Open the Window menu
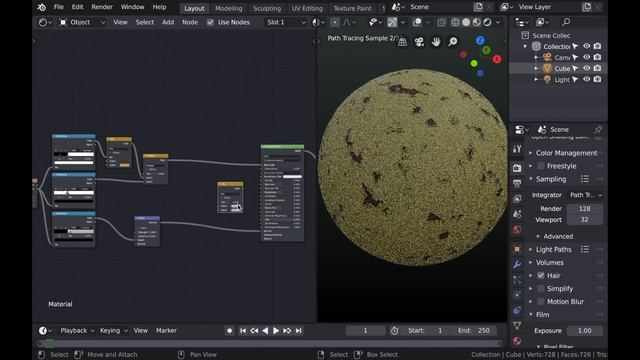 pyautogui.click(x=132, y=7)
